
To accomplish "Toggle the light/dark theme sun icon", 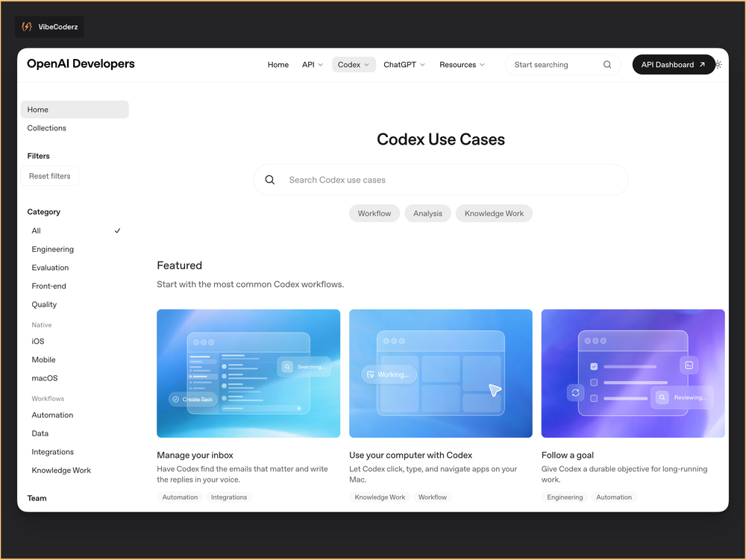I will coord(718,65).
